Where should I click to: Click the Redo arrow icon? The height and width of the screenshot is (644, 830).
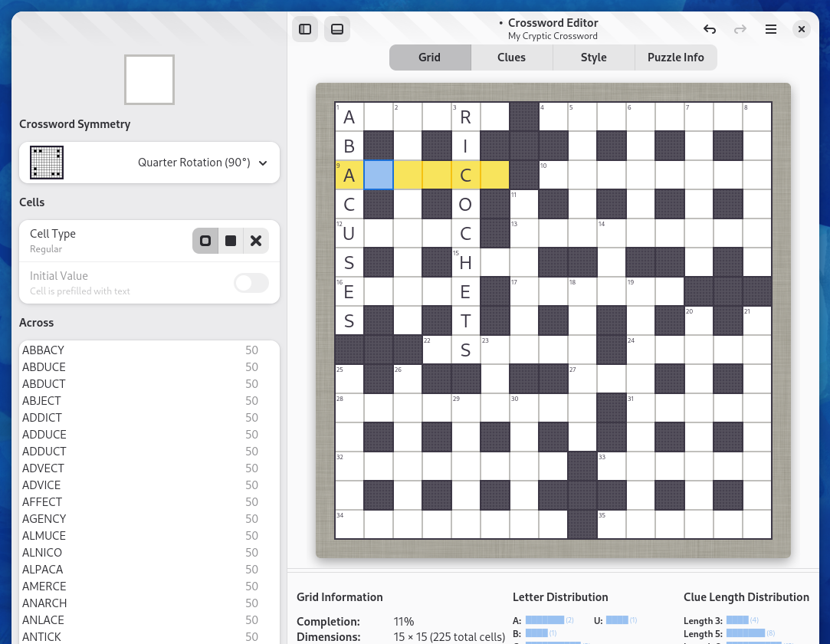coord(740,28)
